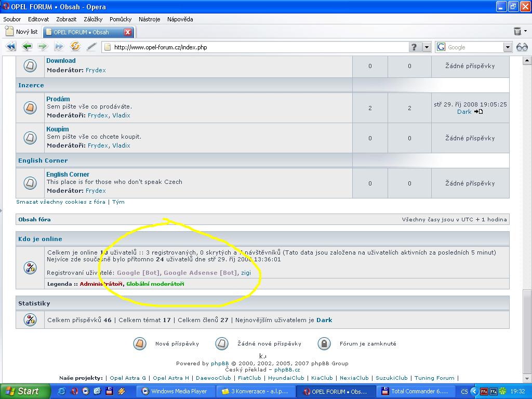Viewport: 532px width, 399px height.
Task: Click the Opel Astra G project link
Action: (128, 378)
